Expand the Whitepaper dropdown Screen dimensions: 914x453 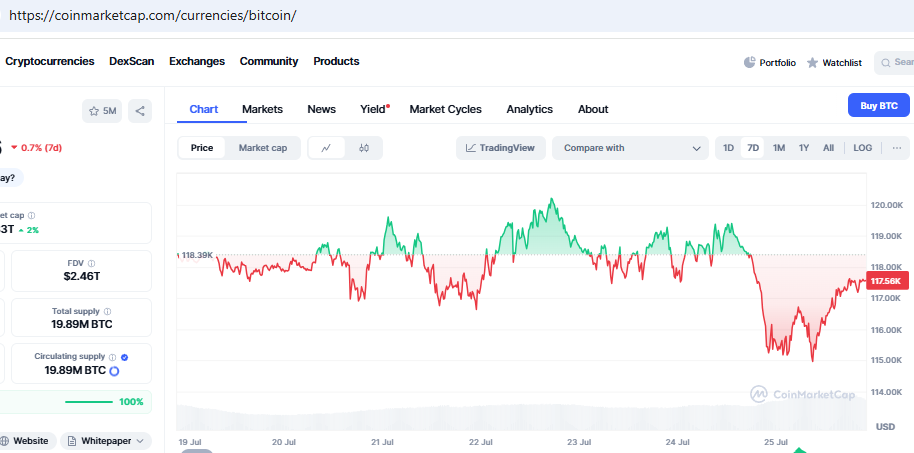tap(106, 441)
